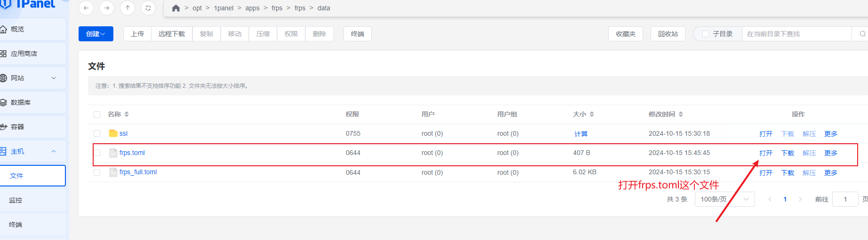The width and height of the screenshot is (868, 240).
Task: Open the frps.toml file name link
Action: click(132, 153)
